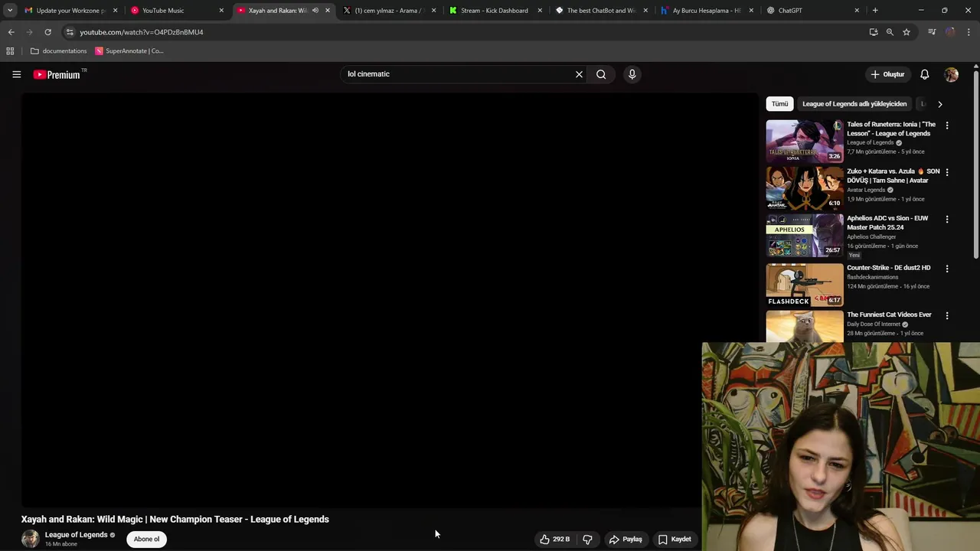Screen dimensions: 980x551
Task: Share video with Paylaş button
Action: [625, 540]
